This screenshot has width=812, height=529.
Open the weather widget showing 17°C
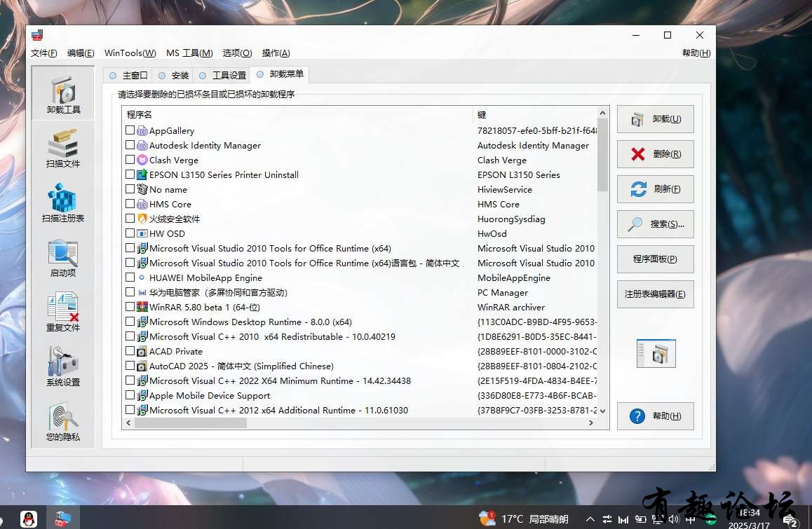524,518
